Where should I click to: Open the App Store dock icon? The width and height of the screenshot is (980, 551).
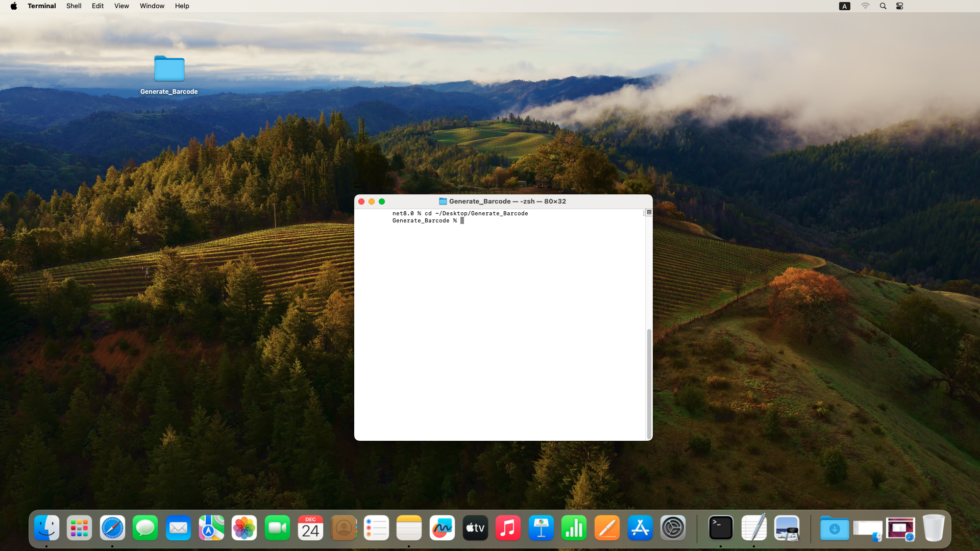point(640,528)
